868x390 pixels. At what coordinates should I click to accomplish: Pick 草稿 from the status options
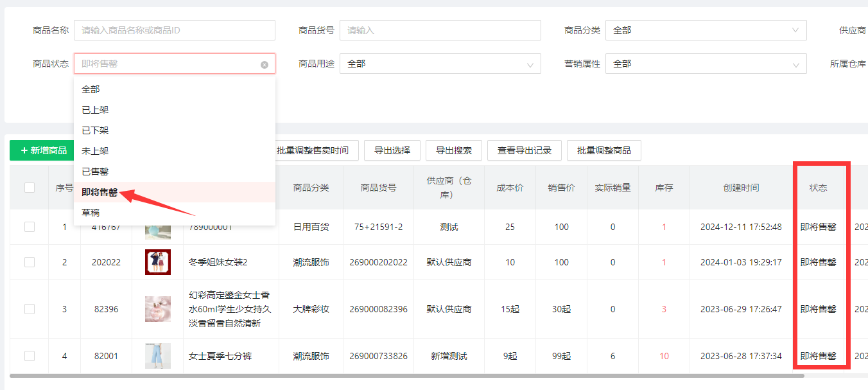coord(91,213)
